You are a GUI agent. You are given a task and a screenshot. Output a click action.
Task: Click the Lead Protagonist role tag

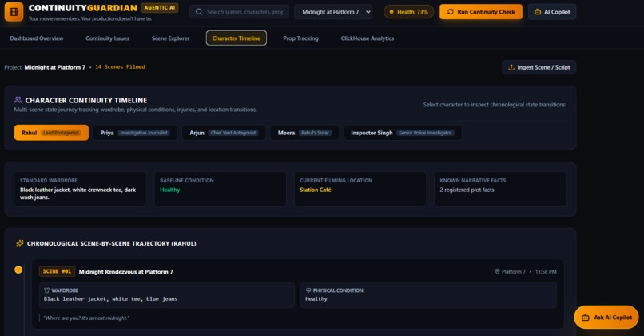tap(61, 133)
